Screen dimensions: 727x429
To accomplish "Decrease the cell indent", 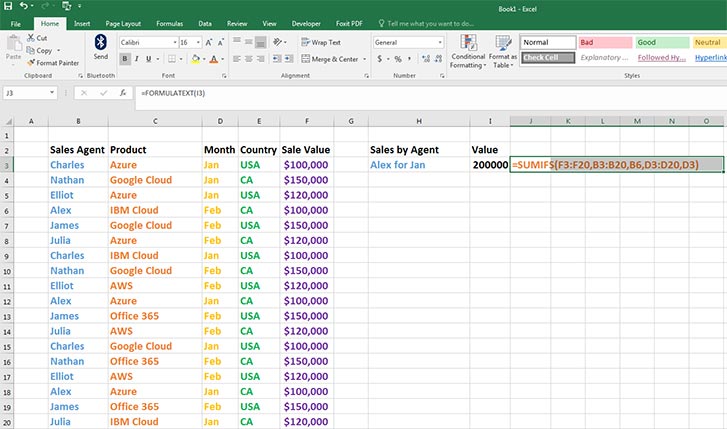I will coord(276,59).
